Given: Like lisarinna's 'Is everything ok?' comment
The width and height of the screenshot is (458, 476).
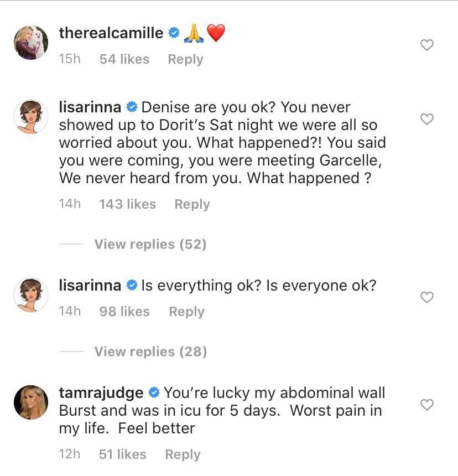Looking at the screenshot, I should pos(426,298).
